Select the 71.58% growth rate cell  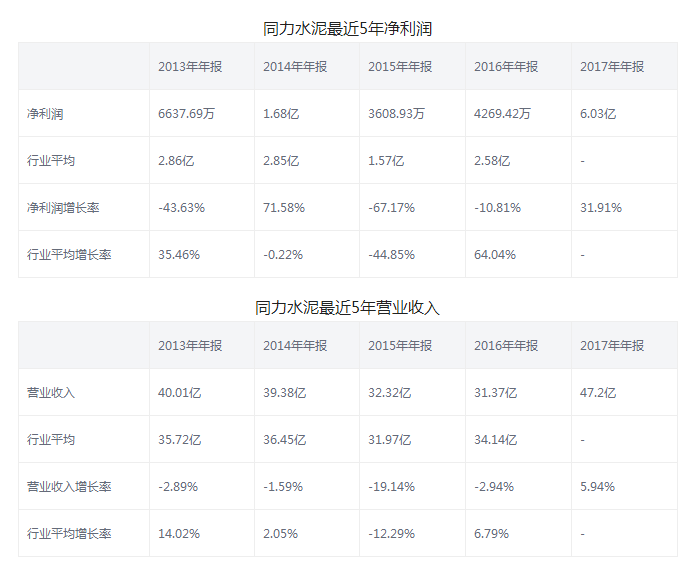(x=284, y=208)
